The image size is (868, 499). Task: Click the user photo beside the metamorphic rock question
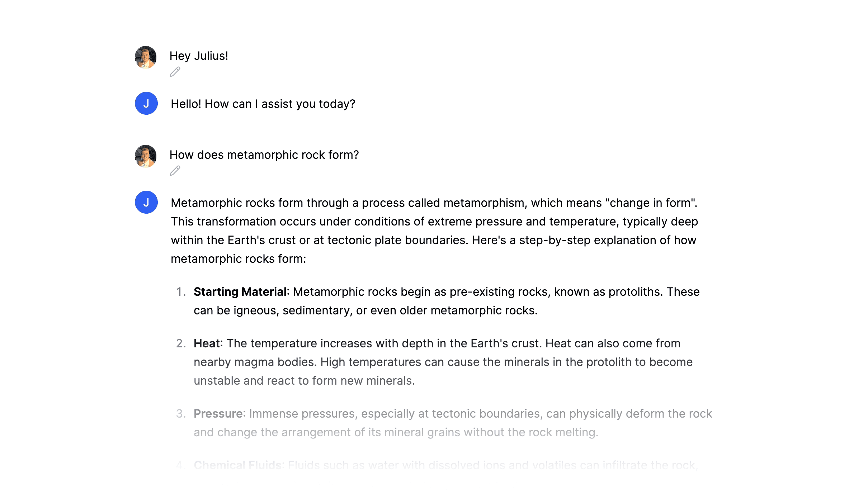(146, 156)
